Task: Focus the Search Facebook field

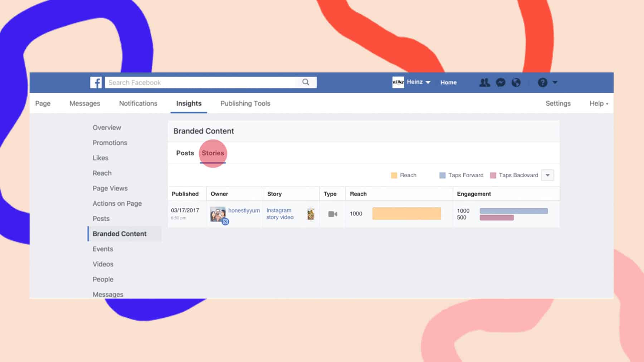Action: click(210, 83)
